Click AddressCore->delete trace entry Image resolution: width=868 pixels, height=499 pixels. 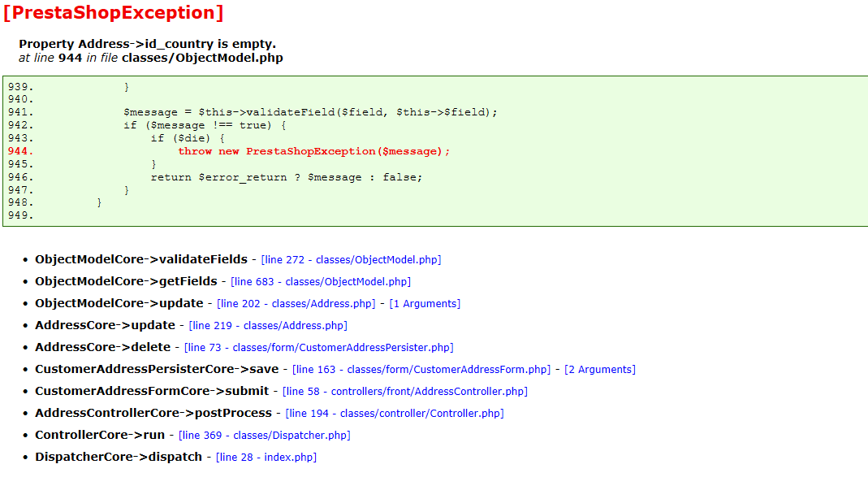(x=103, y=347)
